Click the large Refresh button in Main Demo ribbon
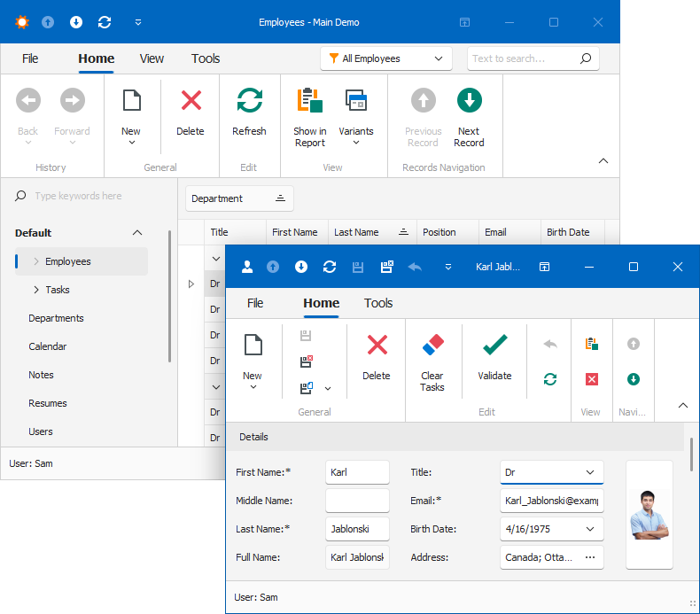700x614 pixels. tap(249, 116)
